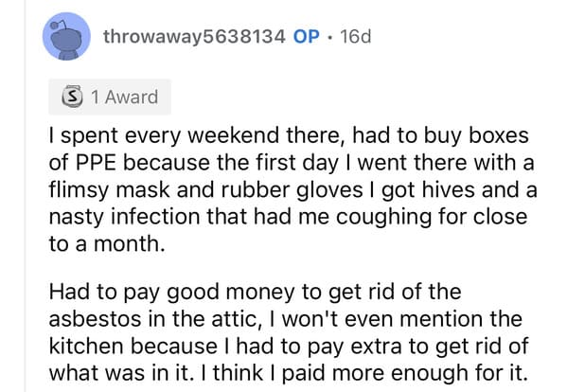
Task: Click the word kitchen in the last paragraph
Action: (x=87, y=346)
